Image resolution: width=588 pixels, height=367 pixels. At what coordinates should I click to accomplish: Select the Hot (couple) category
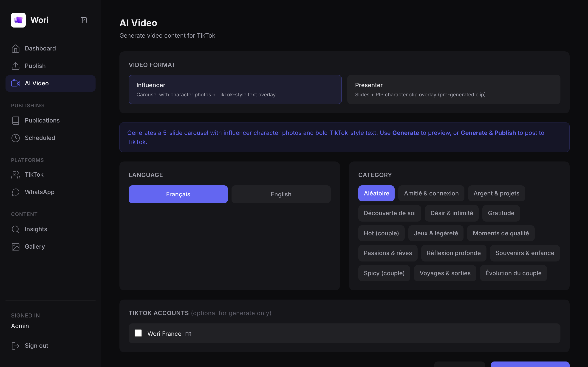pos(381,233)
